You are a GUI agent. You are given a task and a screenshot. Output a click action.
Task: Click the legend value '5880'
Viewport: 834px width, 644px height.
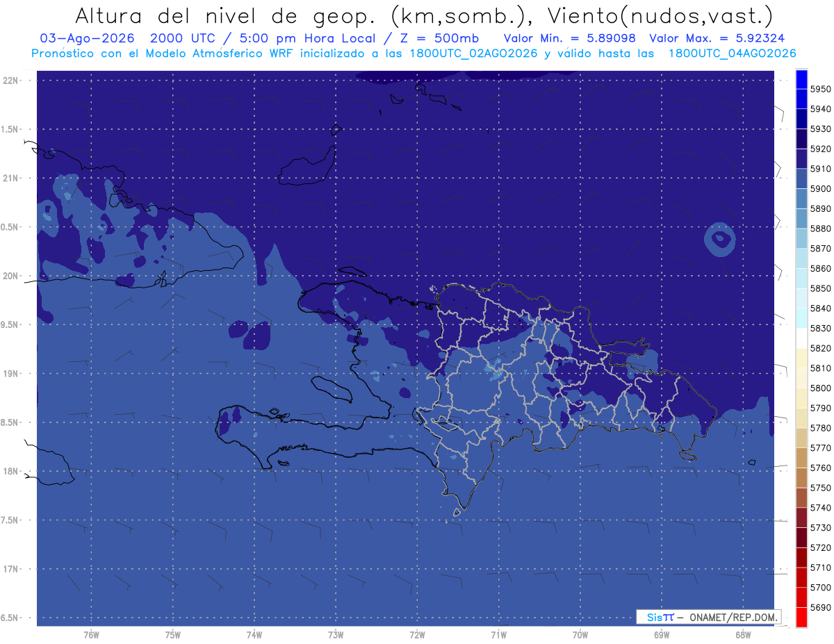(820, 229)
